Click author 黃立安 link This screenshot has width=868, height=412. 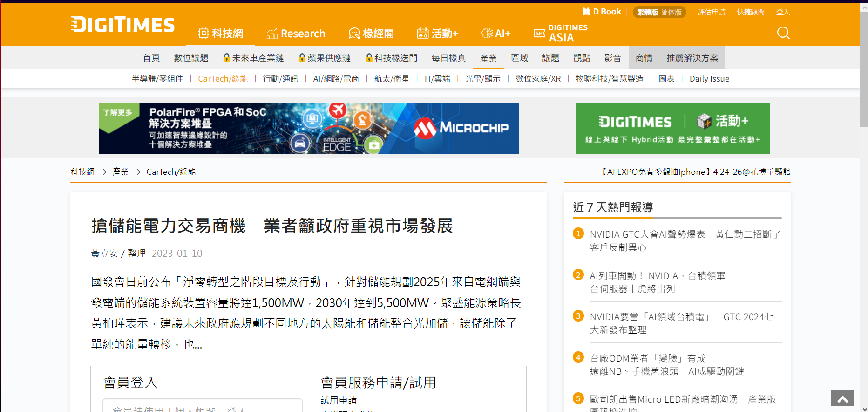(x=105, y=254)
